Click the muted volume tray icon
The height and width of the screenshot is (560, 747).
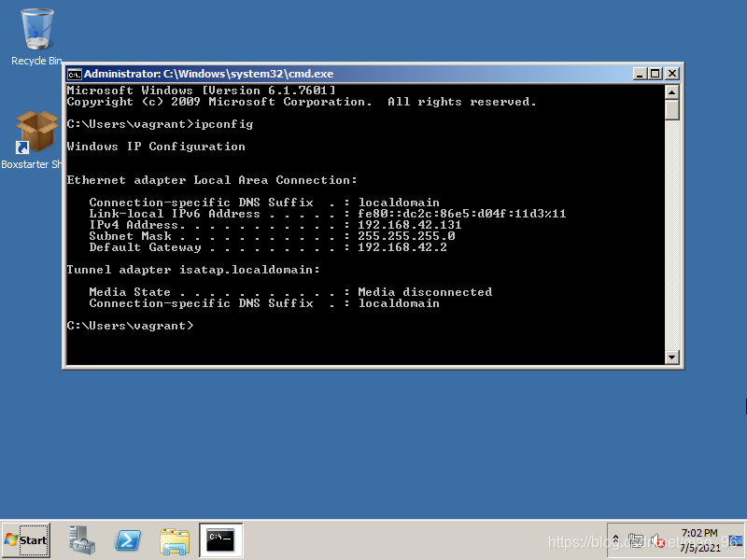pyautogui.click(x=657, y=541)
